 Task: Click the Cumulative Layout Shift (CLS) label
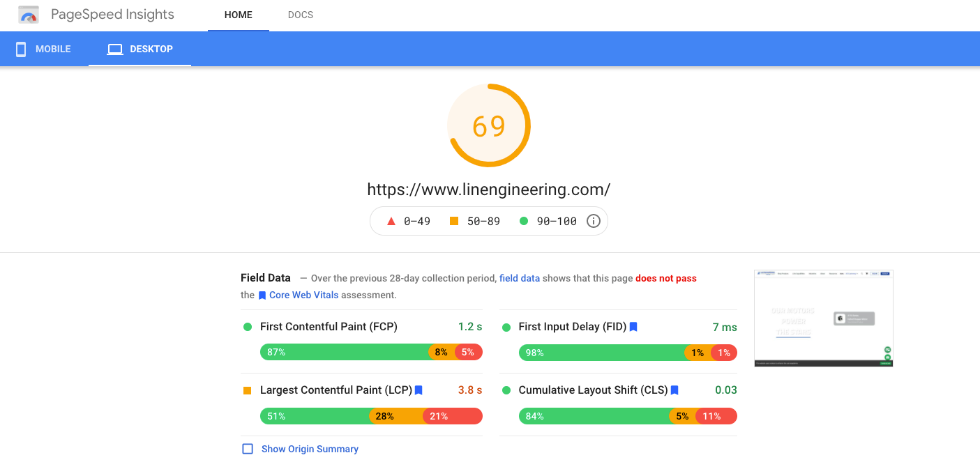[594, 390]
